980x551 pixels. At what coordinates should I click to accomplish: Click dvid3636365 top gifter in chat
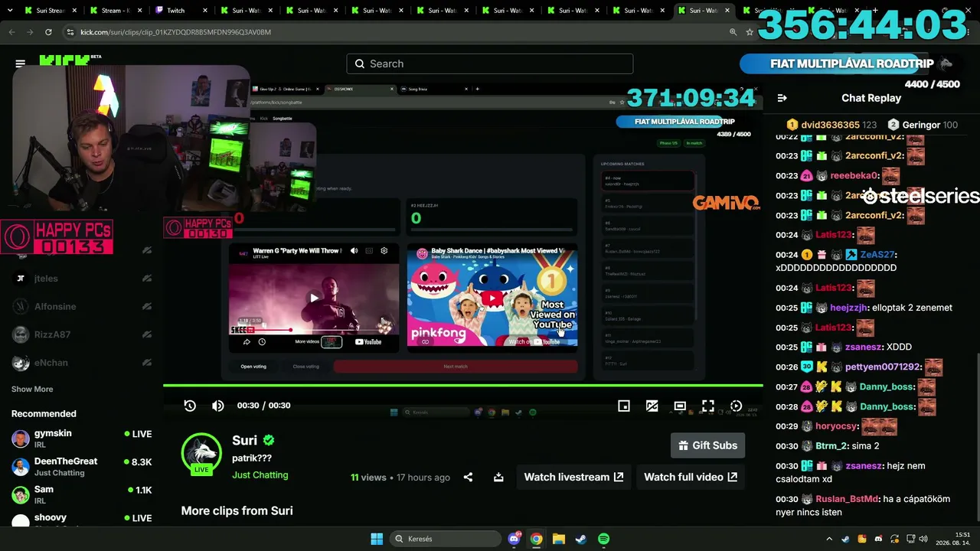[829, 125]
